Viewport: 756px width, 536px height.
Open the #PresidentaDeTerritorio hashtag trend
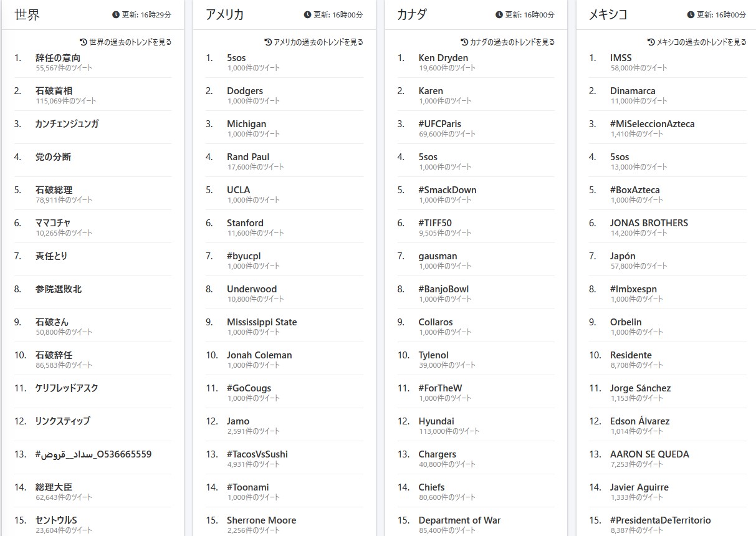(x=661, y=520)
